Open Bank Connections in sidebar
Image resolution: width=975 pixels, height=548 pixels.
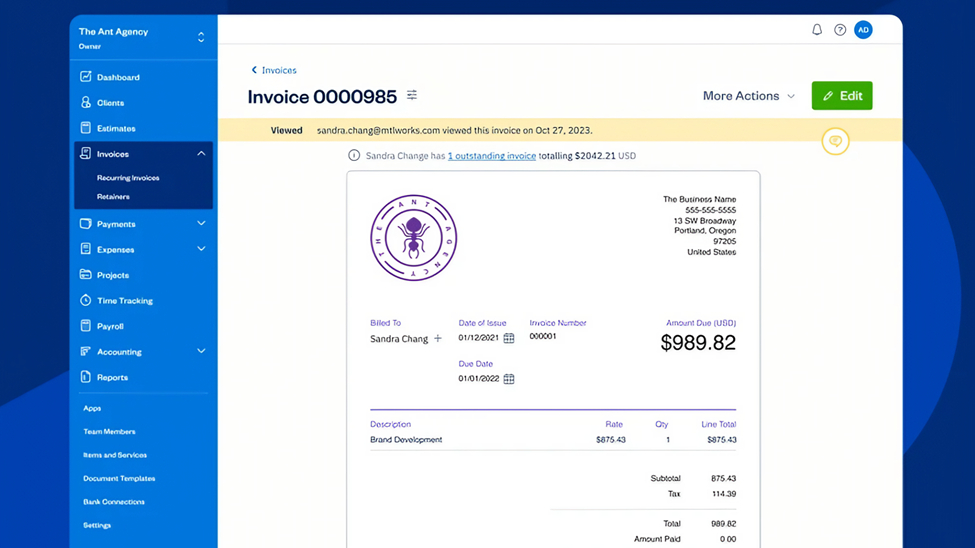pyautogui.click(x=114, y=501)
